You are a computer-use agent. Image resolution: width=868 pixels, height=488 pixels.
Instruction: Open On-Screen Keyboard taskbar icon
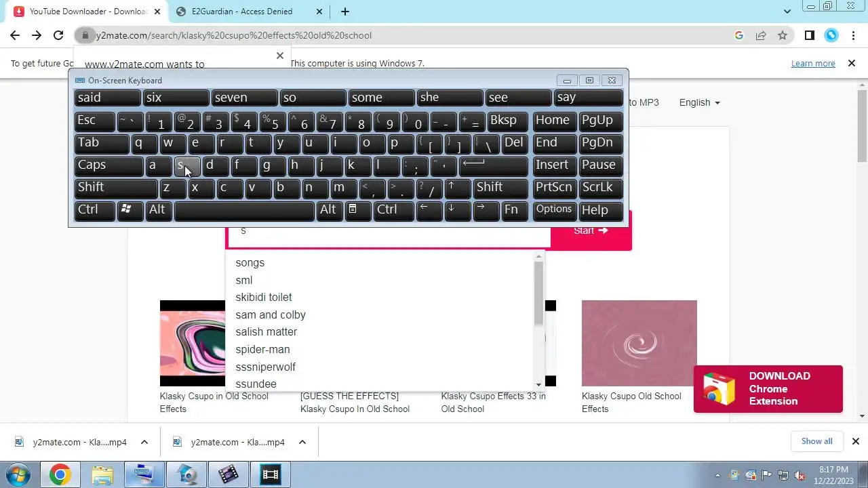tap(144, 474)
